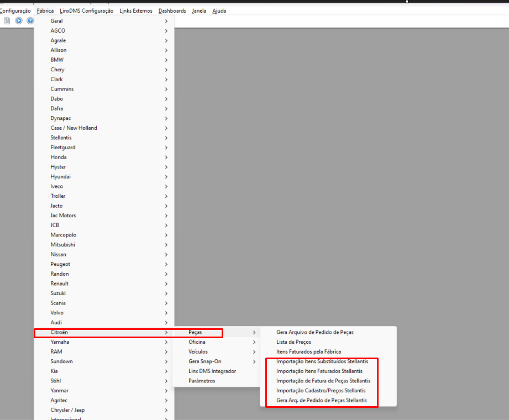The width and height of the screenshot is (509, 420).
Task: Open the Peças submenu item
Action: pyautogui.click(x=216, y=332)
